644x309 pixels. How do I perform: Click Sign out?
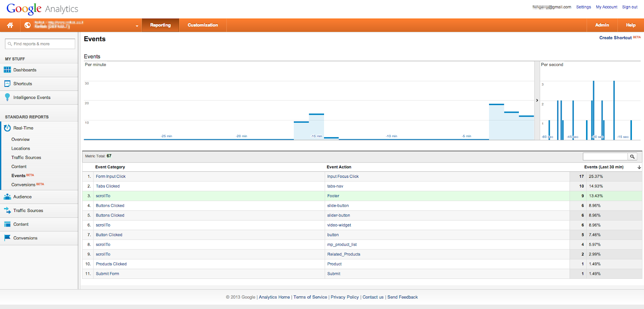pyautogui.click(x=630, y=7)
